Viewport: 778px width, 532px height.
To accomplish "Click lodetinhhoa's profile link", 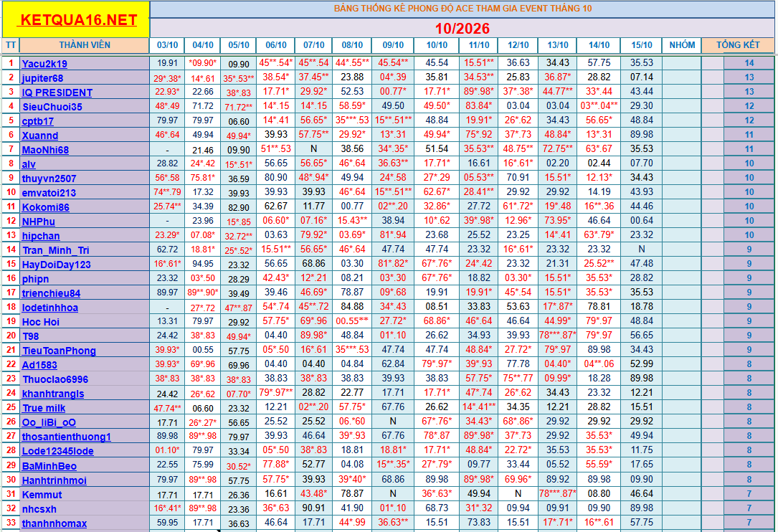I will click(x=50, y=308).
